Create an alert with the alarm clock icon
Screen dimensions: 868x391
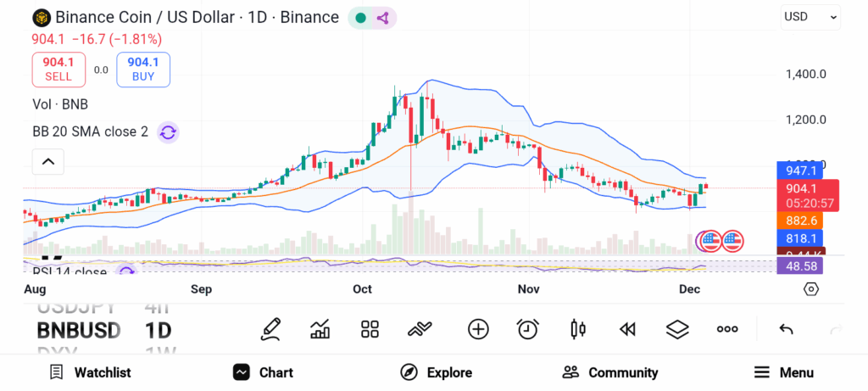528,329
